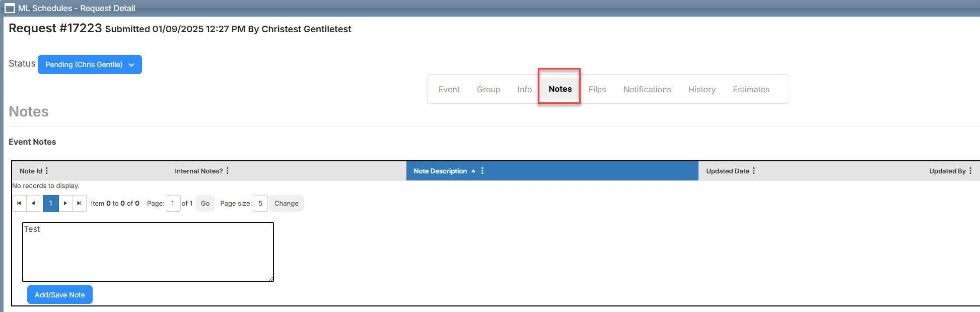980x312 pixels.
Task: Switch to the Files tab
Action: tap(597, 89)
